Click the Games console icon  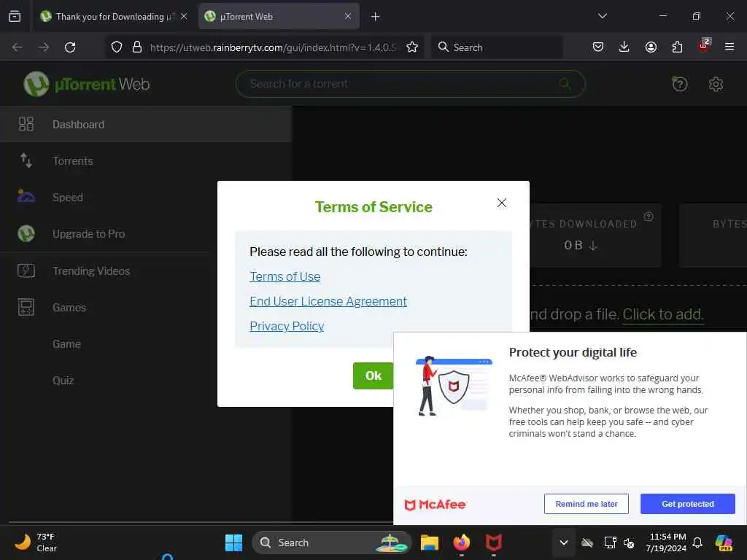pos(26,307)
